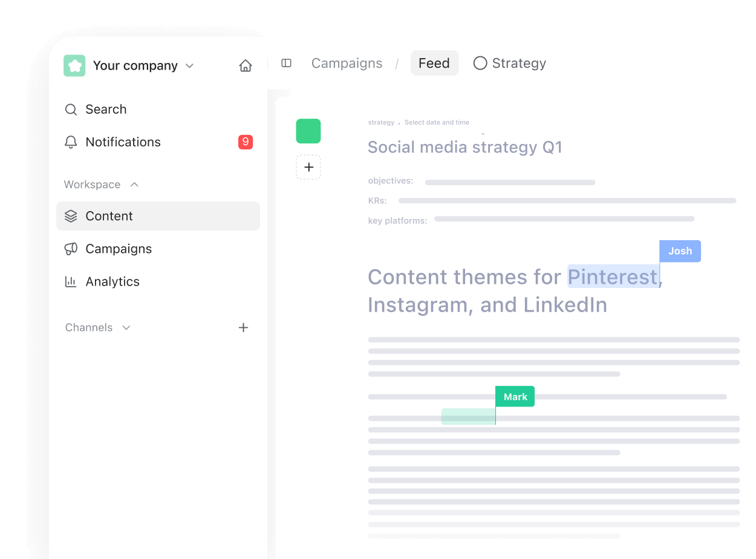756x559 pixels.
Task: Open the Your company dropdown chevron
Action: (189, 66)
